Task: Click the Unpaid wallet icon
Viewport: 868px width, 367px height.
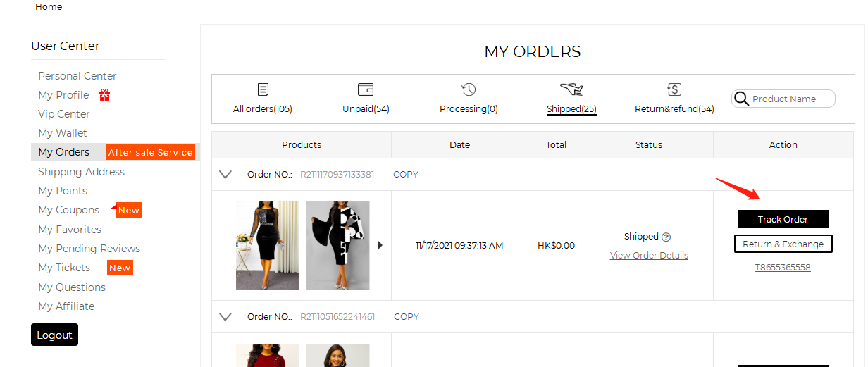Action: [366, 89]
